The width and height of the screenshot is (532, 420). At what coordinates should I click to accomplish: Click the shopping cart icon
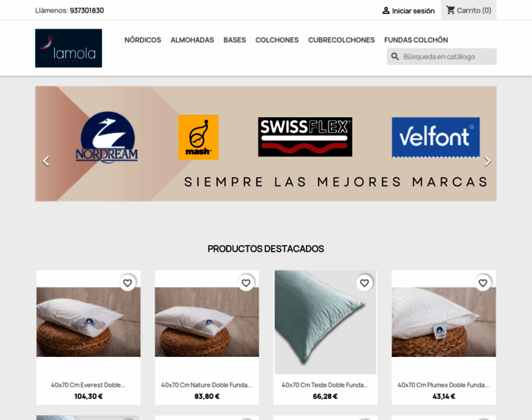pyautogui.click(x=450, y=10)
